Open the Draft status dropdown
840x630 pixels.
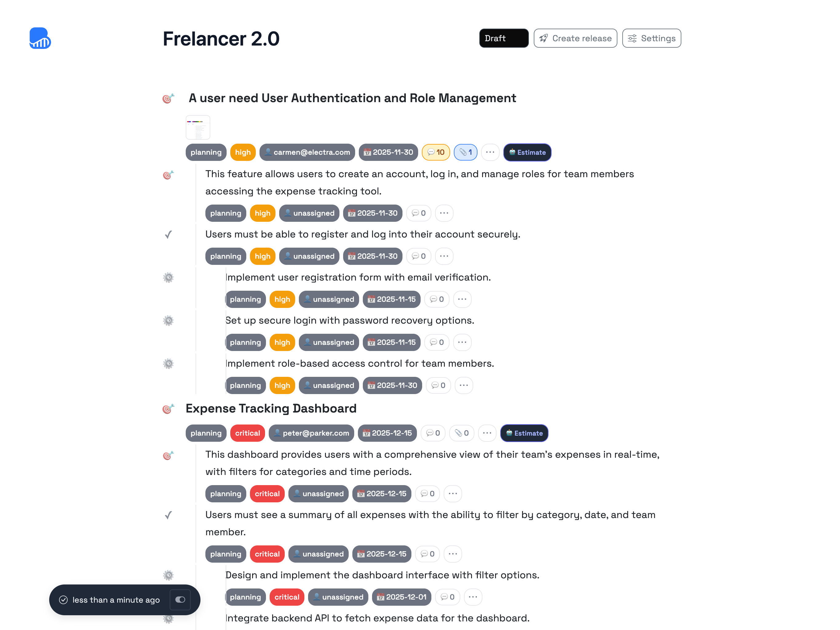click(x=504, y=38)
